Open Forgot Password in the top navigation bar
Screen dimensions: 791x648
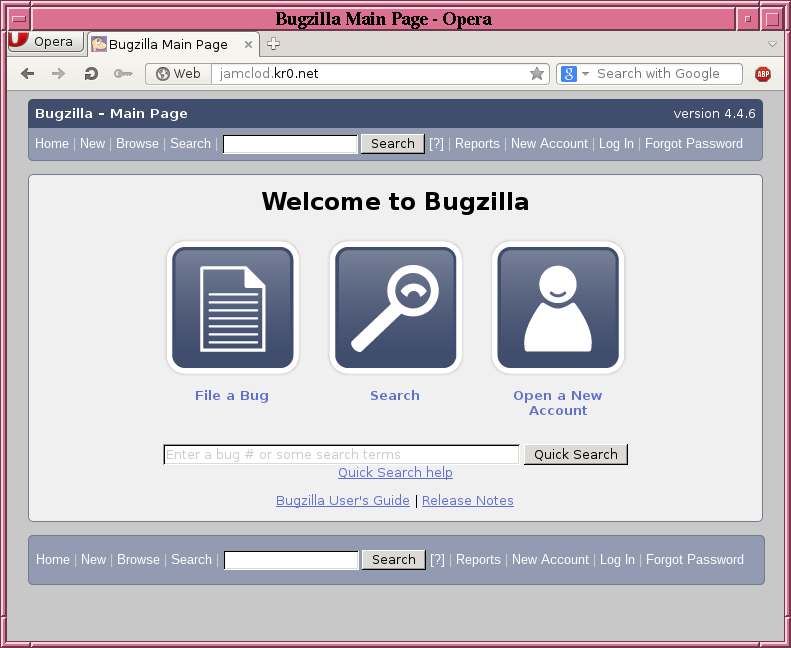coord(694,143)
